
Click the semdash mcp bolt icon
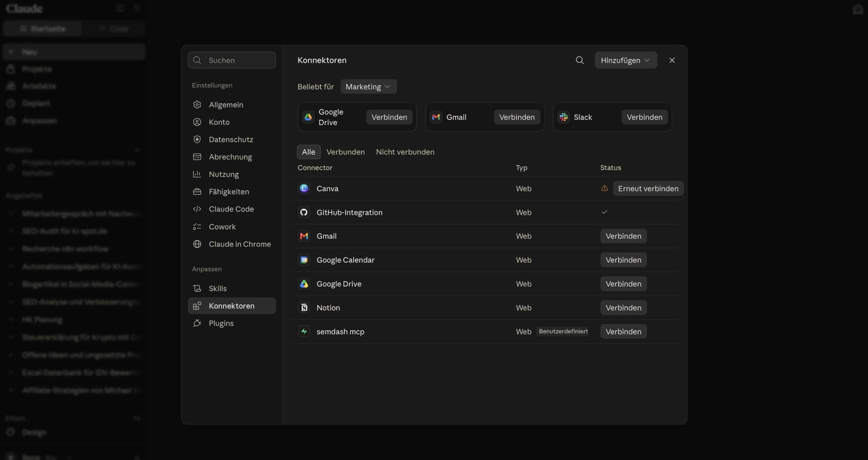[x=304, y=332]
